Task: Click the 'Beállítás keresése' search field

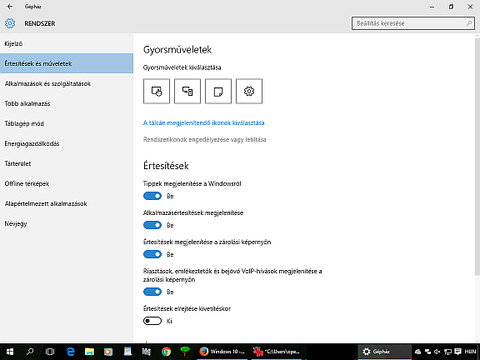Action: 413,23
